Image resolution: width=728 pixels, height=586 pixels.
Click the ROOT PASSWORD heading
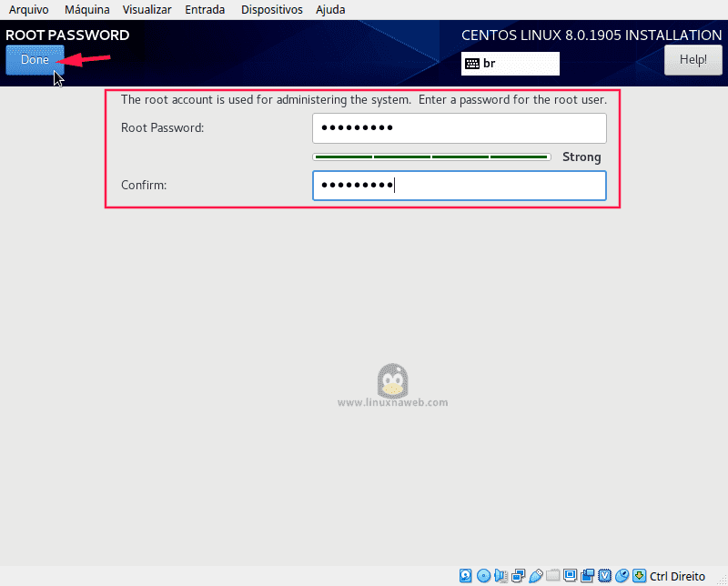[x=67, y=35]
